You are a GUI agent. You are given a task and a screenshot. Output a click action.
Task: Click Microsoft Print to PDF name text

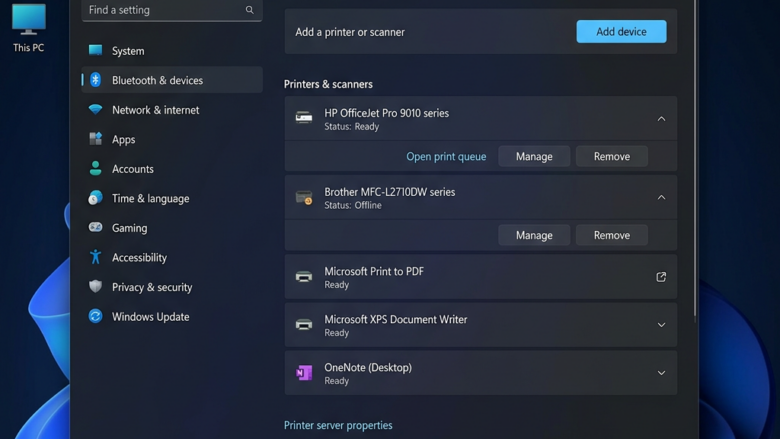point(374,271)
